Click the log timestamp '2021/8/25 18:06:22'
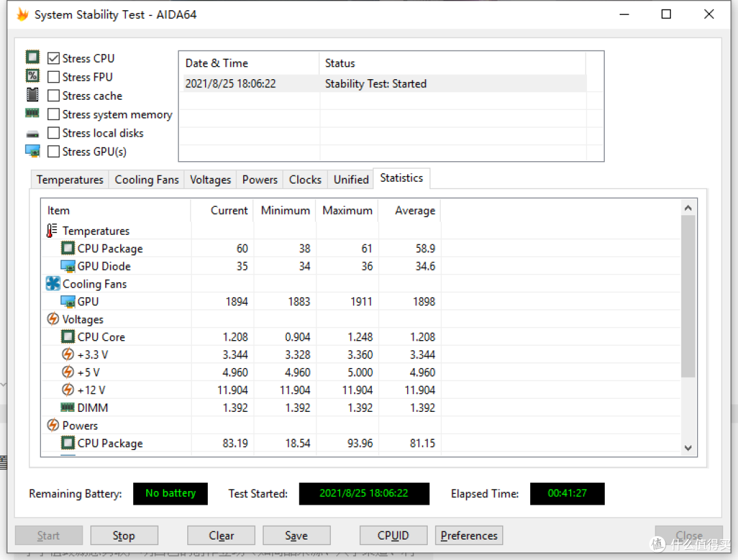 (231, 84)
